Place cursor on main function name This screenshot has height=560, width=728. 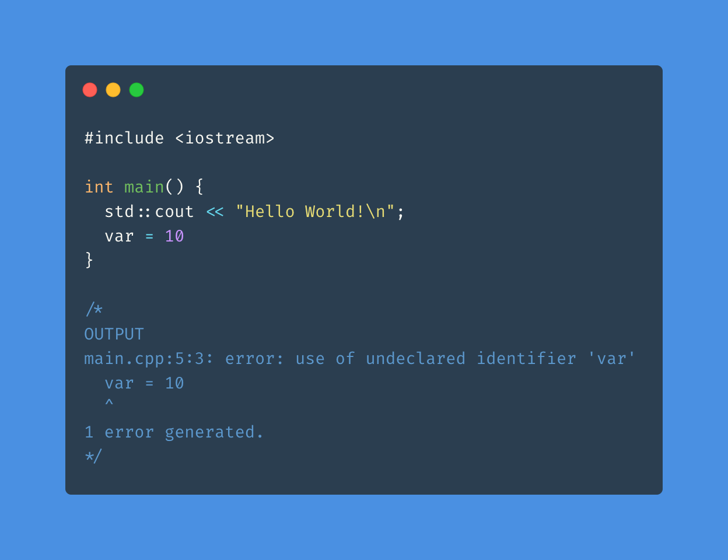pos(144,187)
